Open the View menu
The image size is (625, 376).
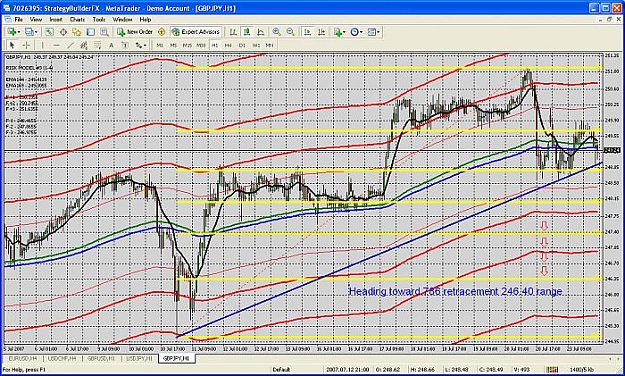(36, 19)
